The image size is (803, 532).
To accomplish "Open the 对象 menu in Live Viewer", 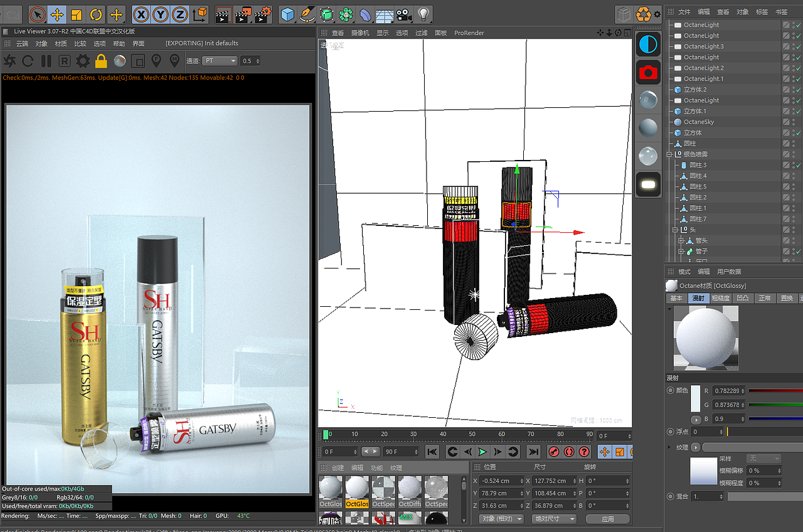I will (x=41, y=44).
